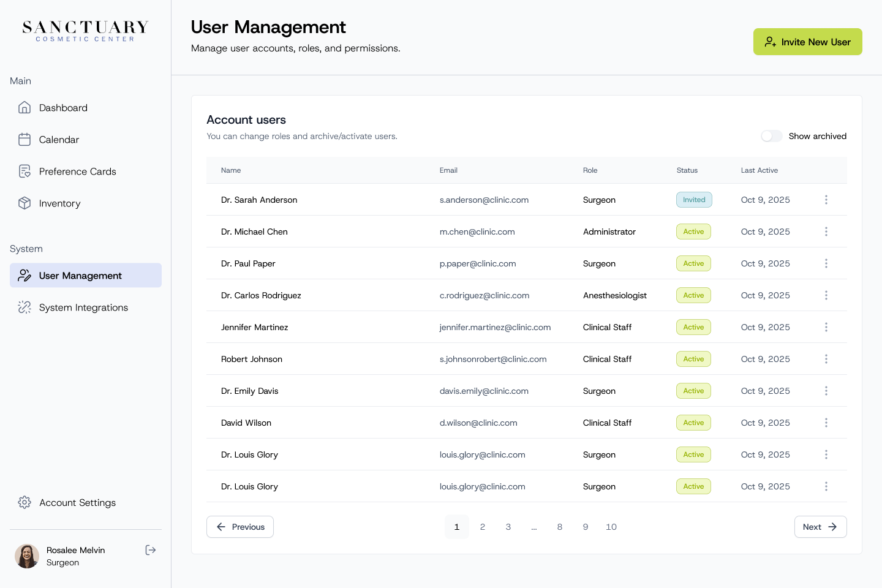882x588 pixels.
Task: Select System Integrations in the sidebar
Action: point(86,307)
